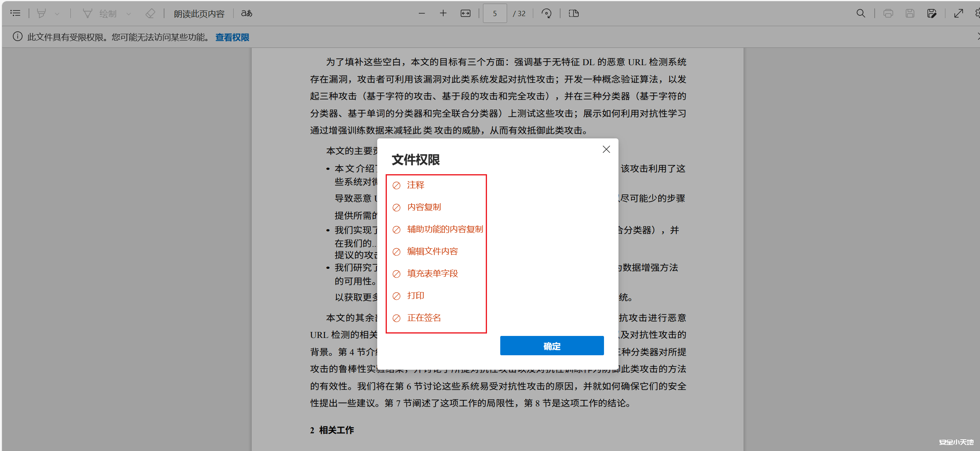Edit the page number input field
This screenshot has height=451, width=980.
tap(495, 13)
